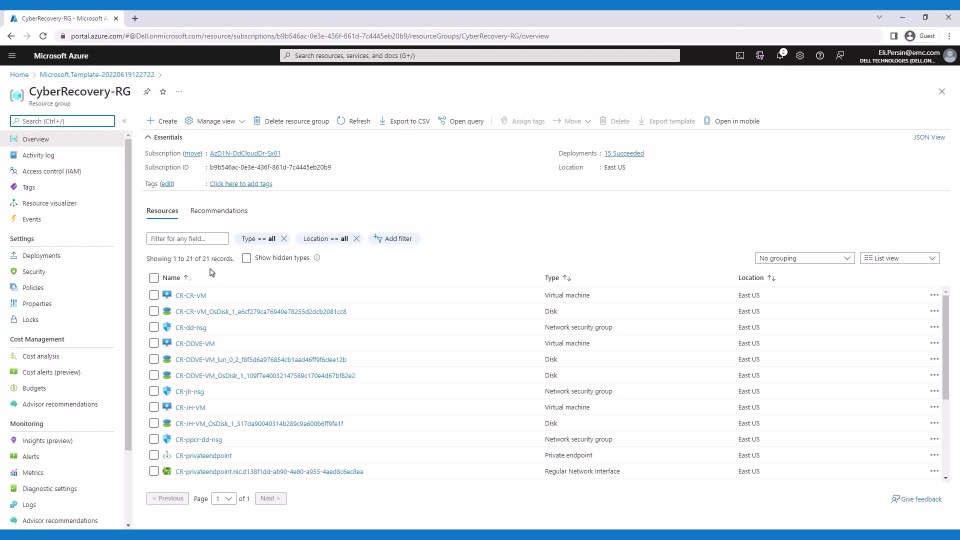Open the browser tab search chevron
This screenshot has height=540, width=960.
click(x=879, y=18)
